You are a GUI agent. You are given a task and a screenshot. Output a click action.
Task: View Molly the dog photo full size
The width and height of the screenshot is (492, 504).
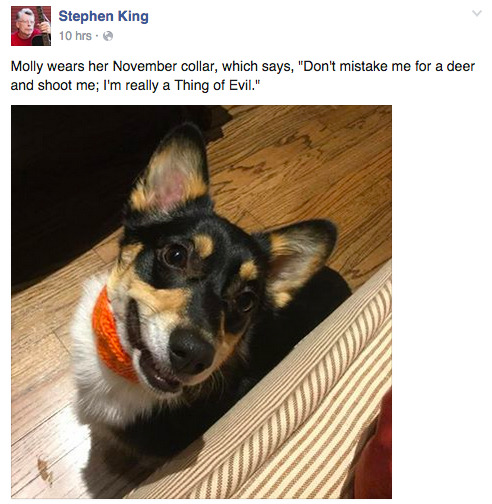click(201, 302)
